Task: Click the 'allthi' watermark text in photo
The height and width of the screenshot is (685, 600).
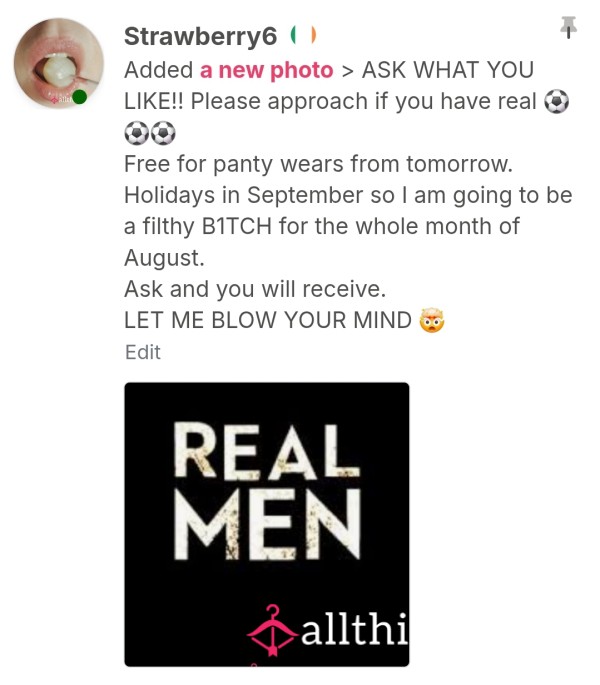Action: point(354,630)
